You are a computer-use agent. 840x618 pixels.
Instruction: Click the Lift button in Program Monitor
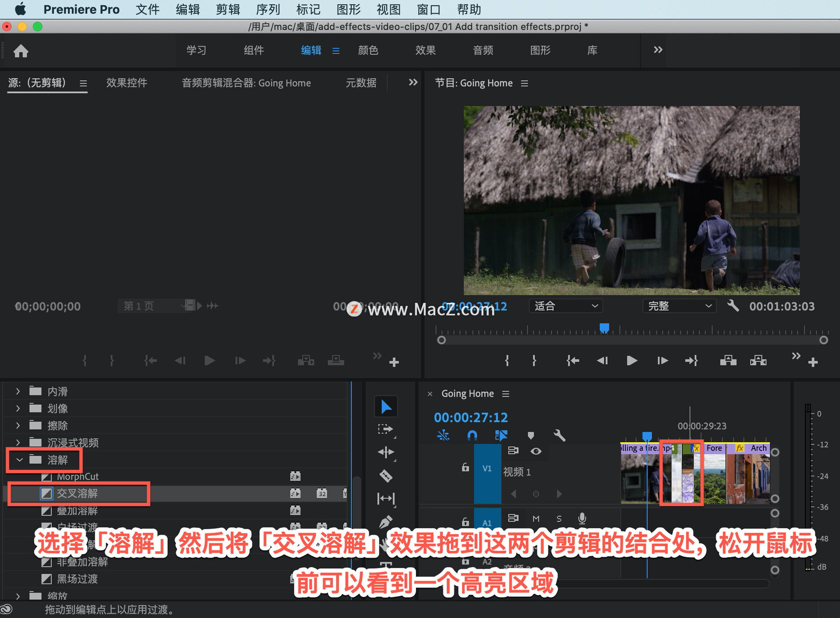(x=728, y=361)
